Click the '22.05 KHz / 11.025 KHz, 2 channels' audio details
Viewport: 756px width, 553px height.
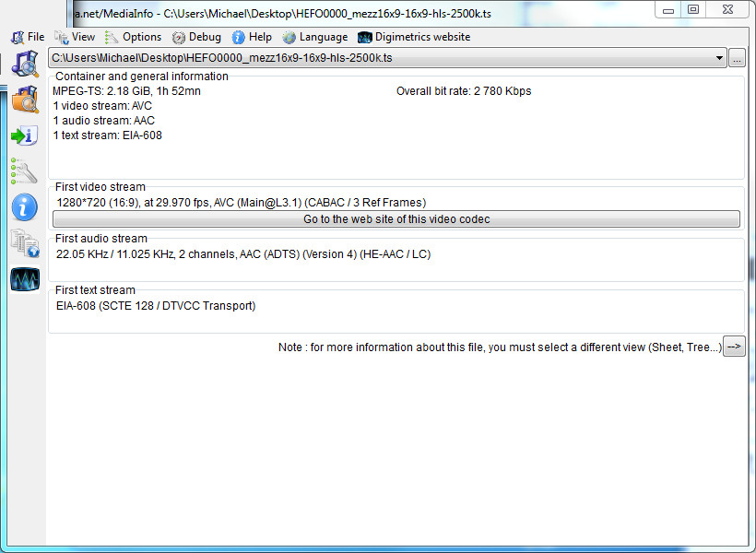243,254
